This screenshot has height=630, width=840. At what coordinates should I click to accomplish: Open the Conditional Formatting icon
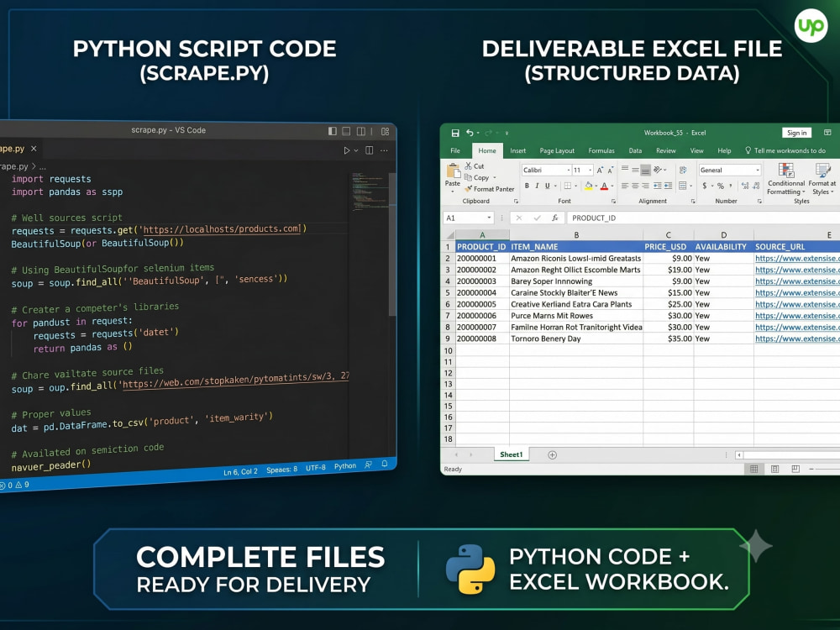point(786,171)
